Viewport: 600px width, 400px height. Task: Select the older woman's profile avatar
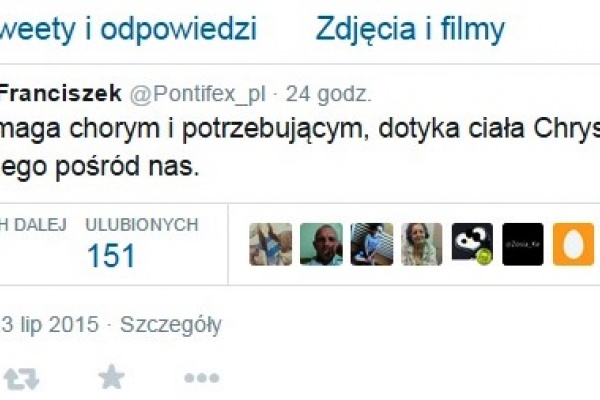(422, 244)
